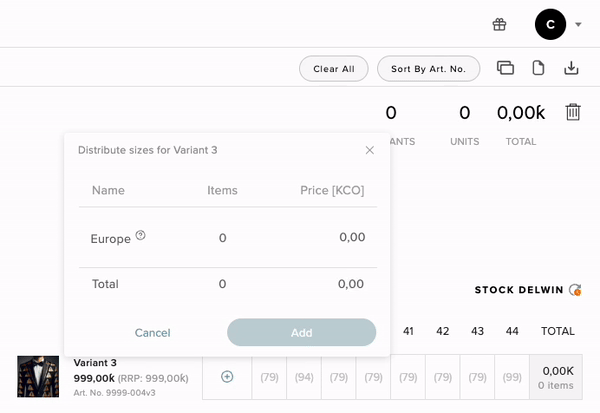The height and width of the screenshot is (413, 600).
Task: Click Sort By Art. No. button
Action: 428,69
